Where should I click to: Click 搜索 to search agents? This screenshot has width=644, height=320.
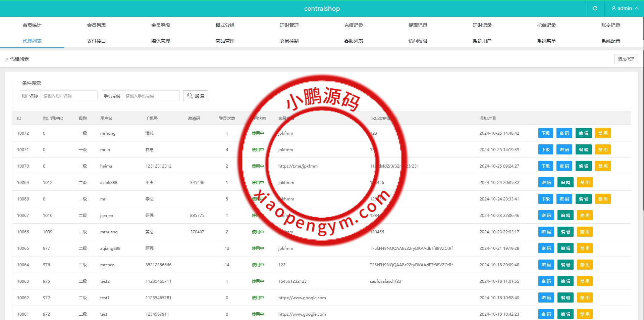click(x=196, y=96)
